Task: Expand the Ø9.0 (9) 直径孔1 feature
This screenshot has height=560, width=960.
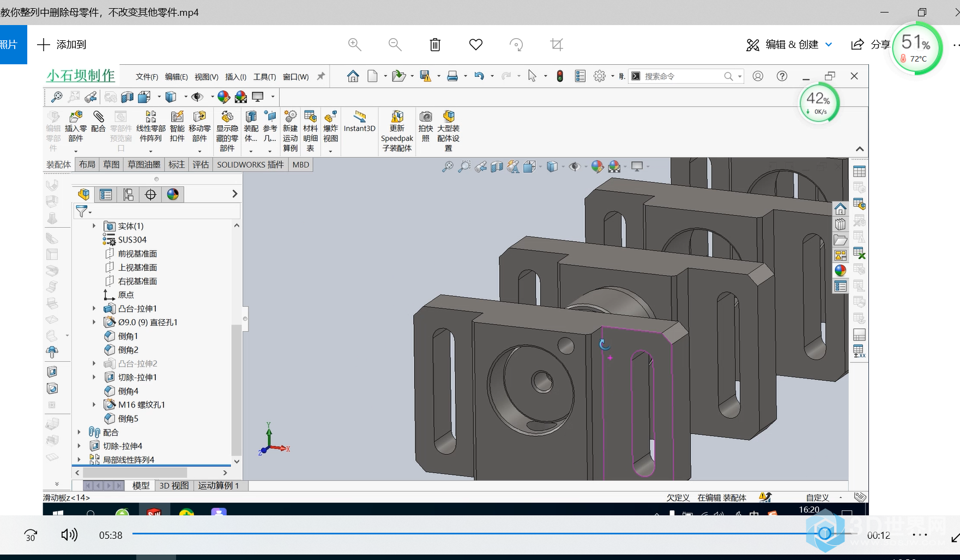Action: click(x=94, y=322)
